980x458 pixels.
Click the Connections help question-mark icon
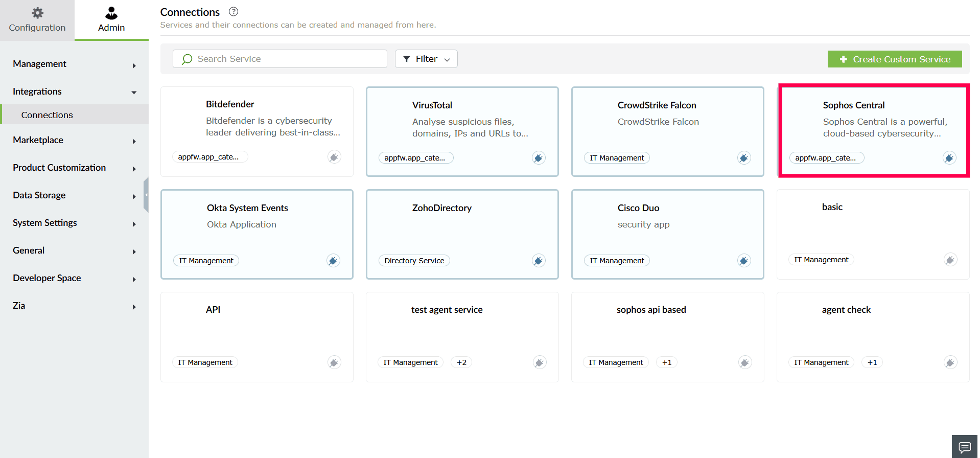tap(234, 12)
